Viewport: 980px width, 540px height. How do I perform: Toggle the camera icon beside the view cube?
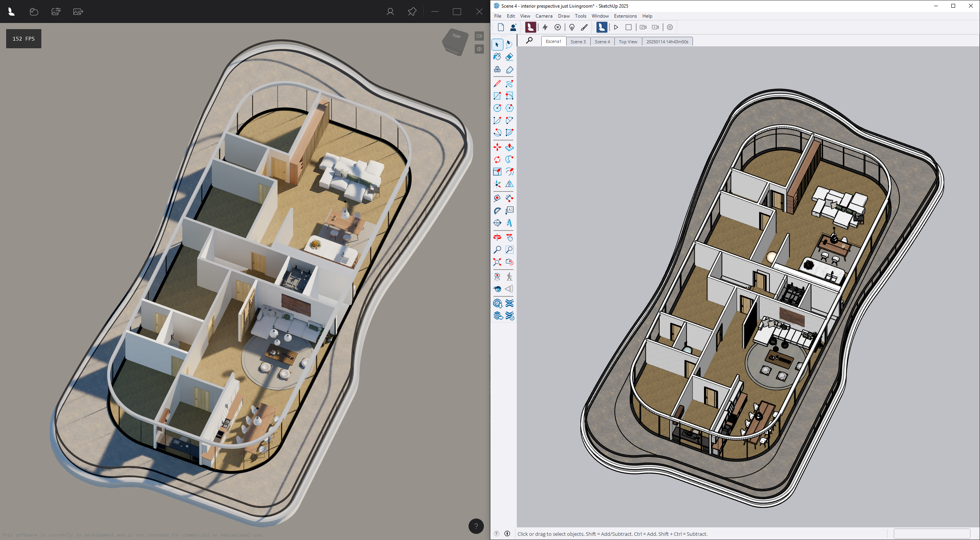(x=479, y=36)
